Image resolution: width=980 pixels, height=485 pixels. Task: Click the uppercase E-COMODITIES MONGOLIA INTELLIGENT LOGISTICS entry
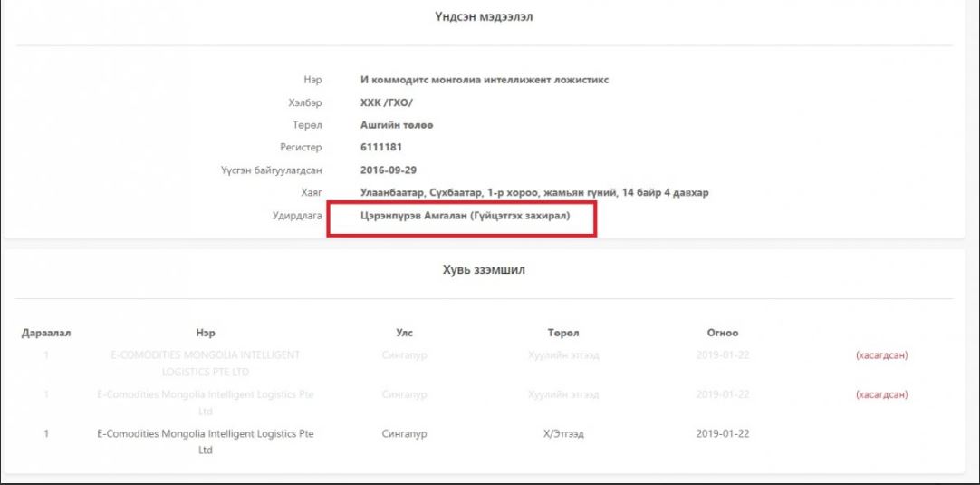(x=206, y=363)
